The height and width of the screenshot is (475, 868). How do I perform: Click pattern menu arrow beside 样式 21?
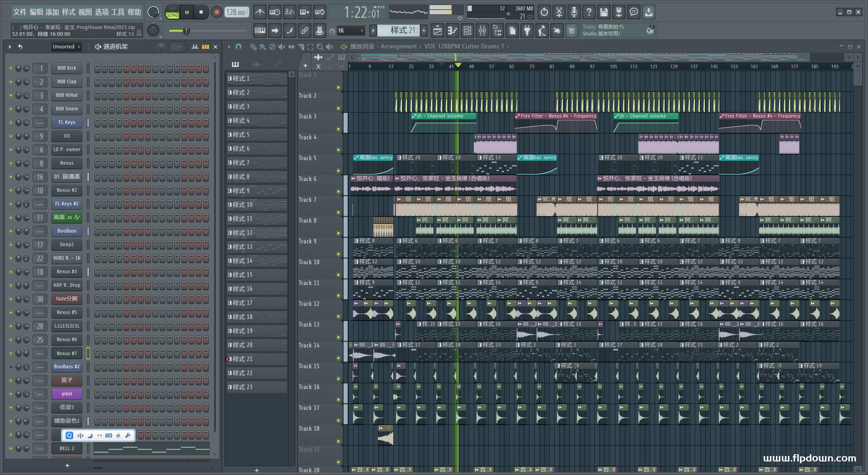tap(373, 31)
